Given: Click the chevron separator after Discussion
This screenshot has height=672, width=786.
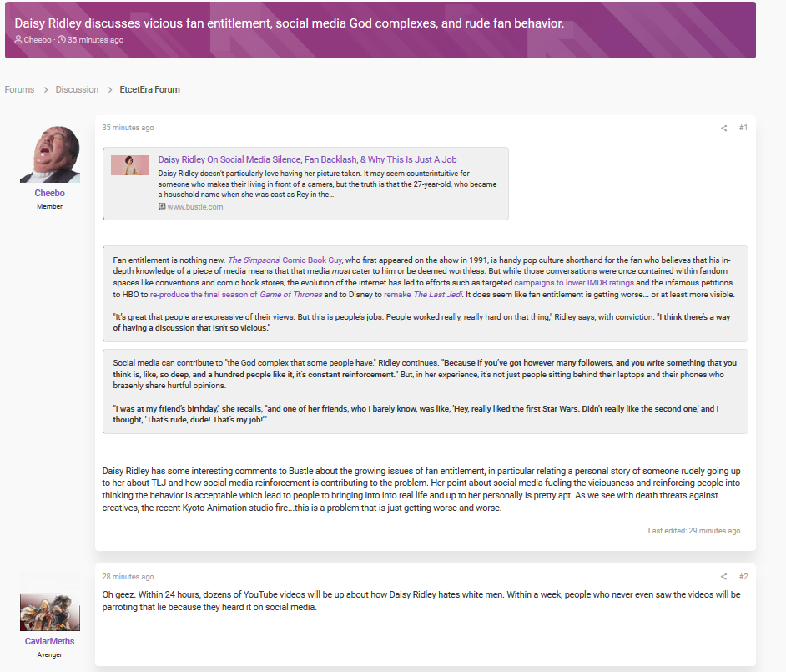Looking at the screenshot, I should [x=110, y=90].
